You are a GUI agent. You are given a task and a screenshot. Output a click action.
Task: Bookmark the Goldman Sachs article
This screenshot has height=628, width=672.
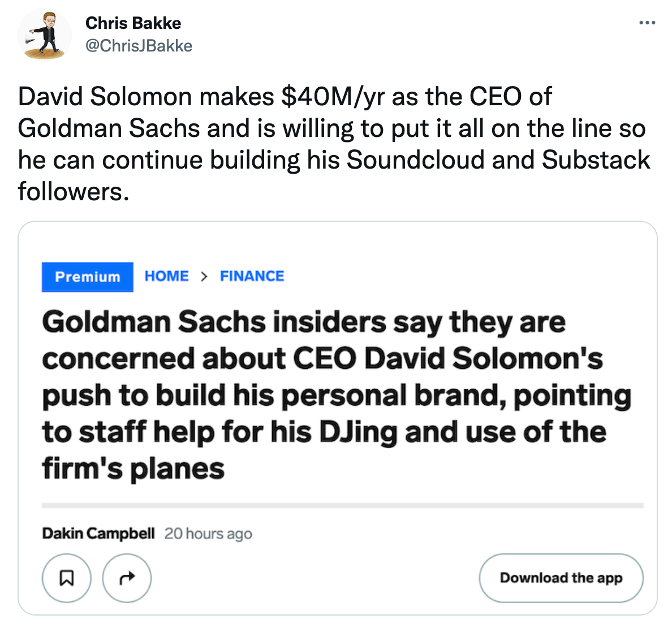point(67,578)
